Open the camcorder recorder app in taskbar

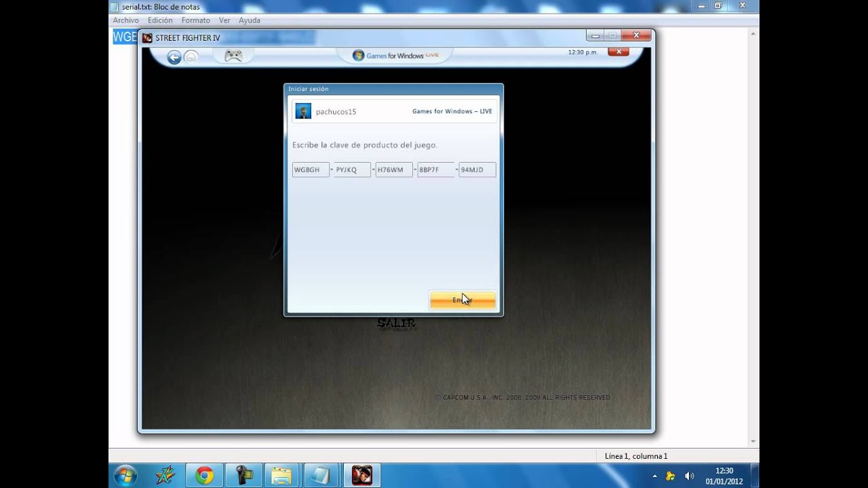[x=243, y=476]
